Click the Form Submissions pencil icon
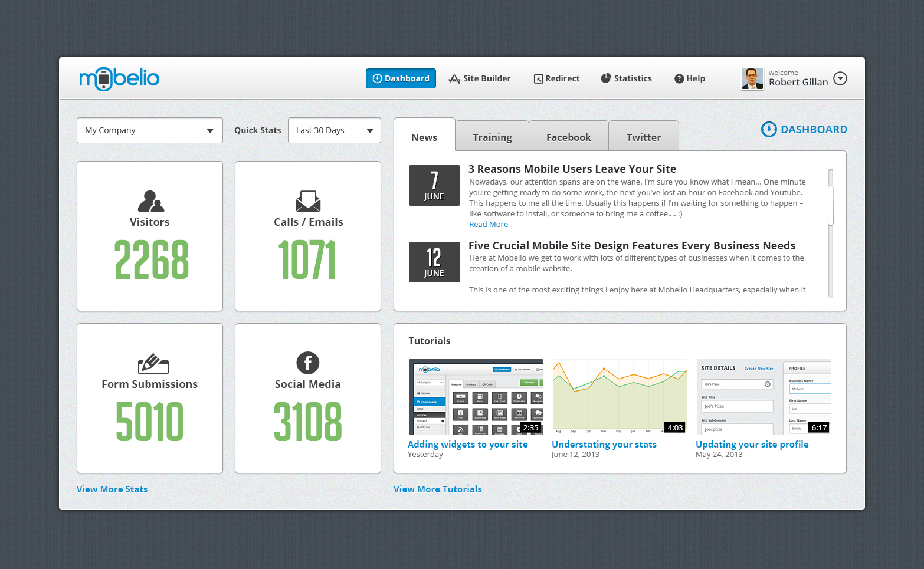 (153, 364)
